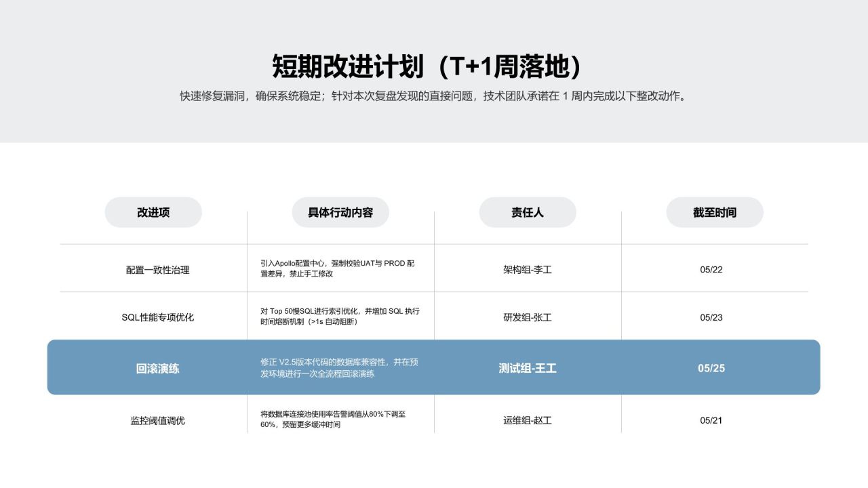Select the 监控阈值调优 cell
Screen dimensions: 868x488
click(158, 420)
